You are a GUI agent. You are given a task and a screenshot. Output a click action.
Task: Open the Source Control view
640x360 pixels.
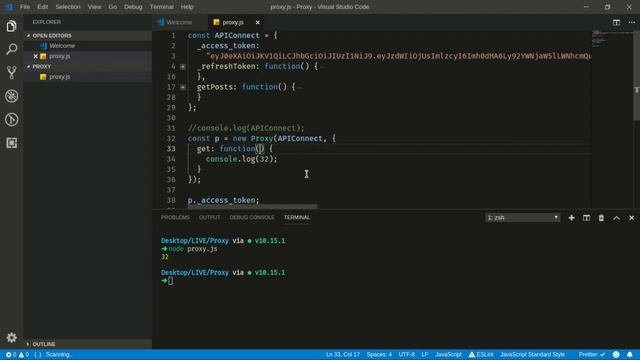coord(11,73)
